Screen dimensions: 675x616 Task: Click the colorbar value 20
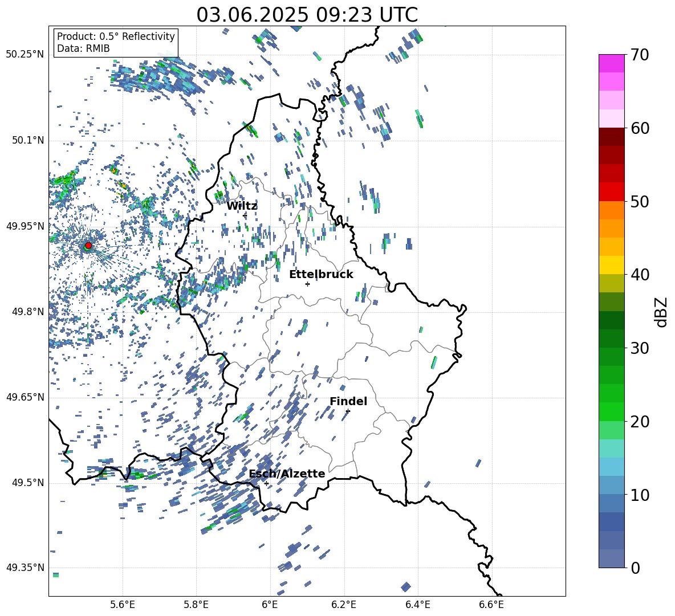click(640, 422)
